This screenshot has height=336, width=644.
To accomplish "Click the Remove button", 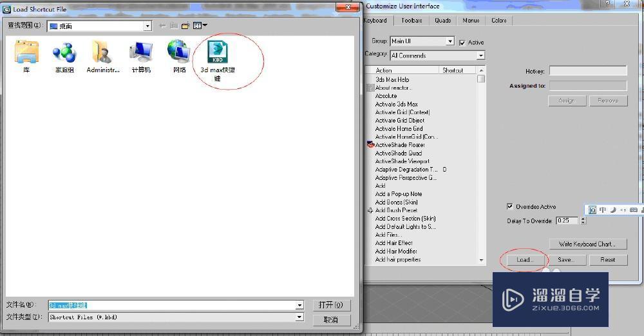I will (x=609, y=101).
